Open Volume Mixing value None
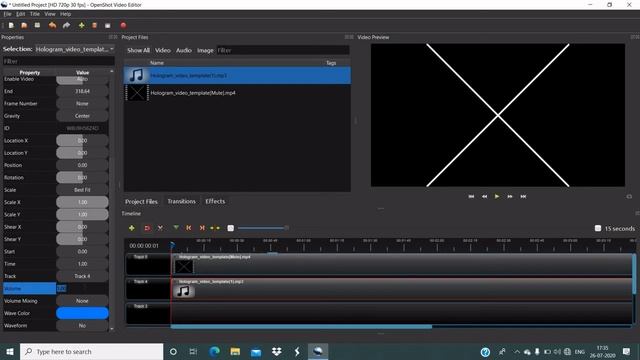This screenshot has height=360, width=640. [x=82, y=301]
